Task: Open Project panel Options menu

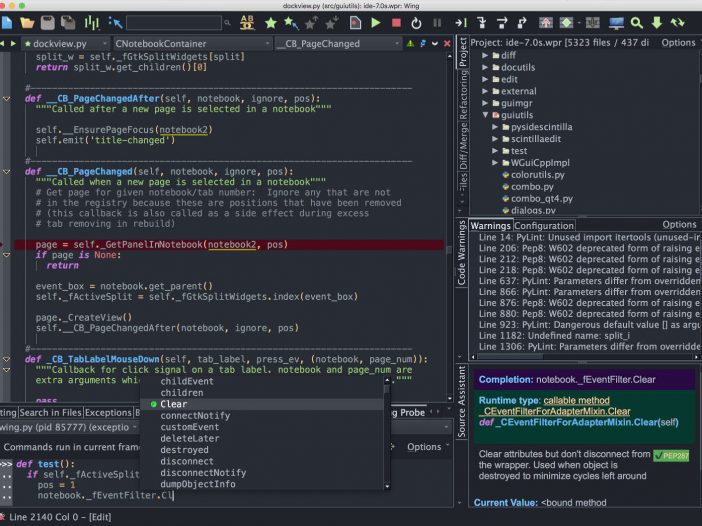Action: (x=679, y=43)
